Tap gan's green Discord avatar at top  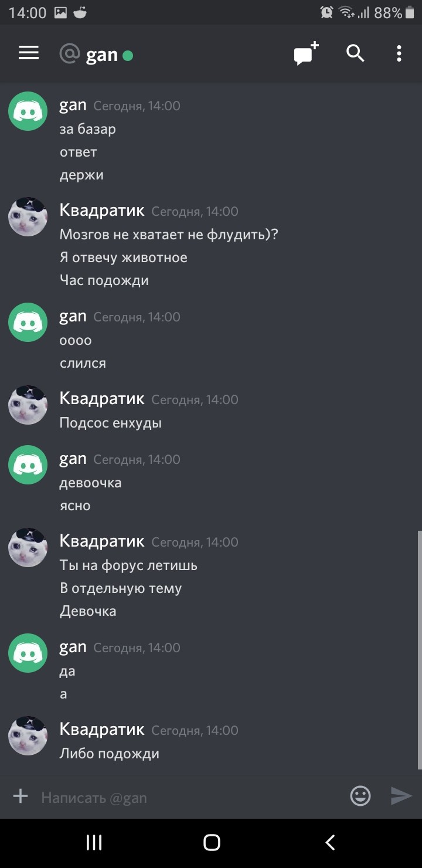click(x=28, y=111)
